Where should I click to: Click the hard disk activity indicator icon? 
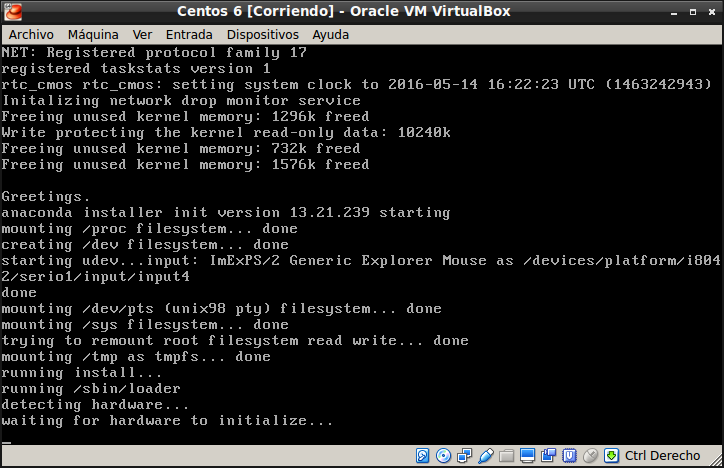click(x=423, y=456)
